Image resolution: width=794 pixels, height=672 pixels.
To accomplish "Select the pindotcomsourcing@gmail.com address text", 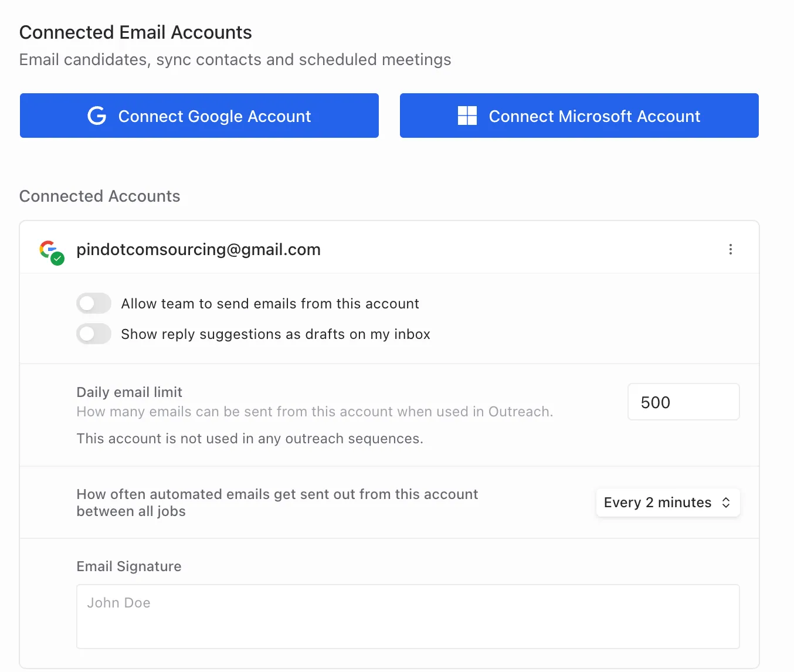I will 199,249.
